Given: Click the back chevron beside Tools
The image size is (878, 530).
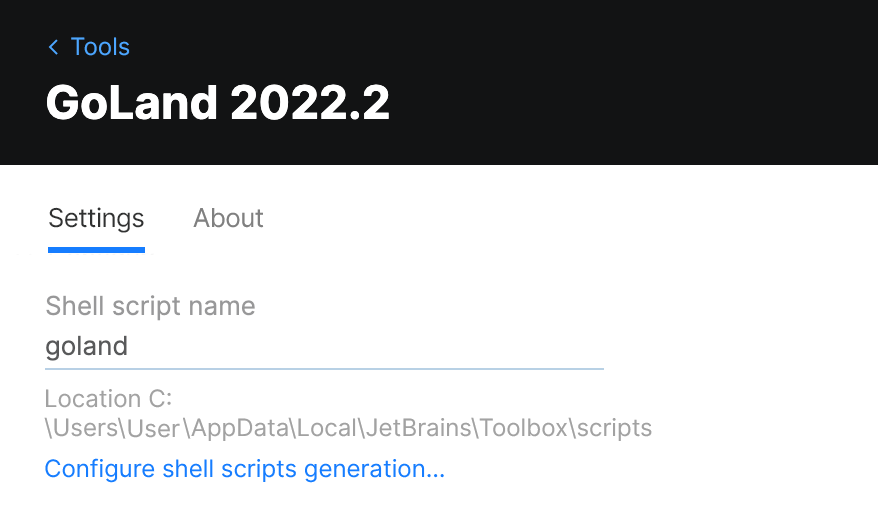Looking at the screenshot, I should pyautogui.click(x=53, y=47).
